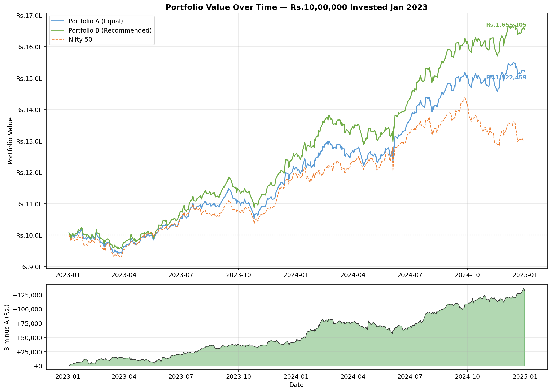Image resolution: width=551 pixels, height=392 pixels.
Task: Click the Rs.1,522,459 end value annotation
Action: (506, 78)
